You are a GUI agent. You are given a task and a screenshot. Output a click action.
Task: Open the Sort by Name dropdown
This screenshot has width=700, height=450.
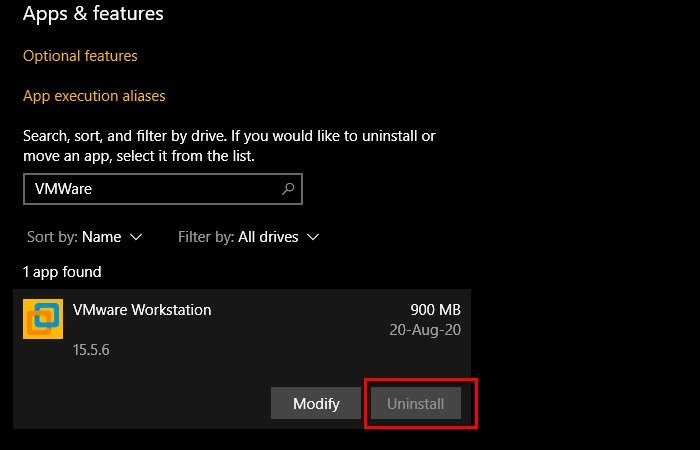(101, 237)
